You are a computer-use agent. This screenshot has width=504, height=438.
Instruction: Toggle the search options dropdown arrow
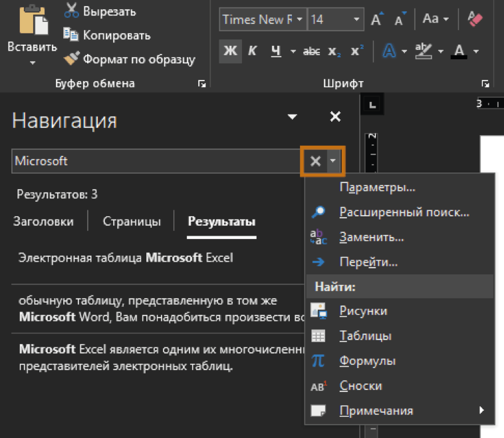point(333,161)
